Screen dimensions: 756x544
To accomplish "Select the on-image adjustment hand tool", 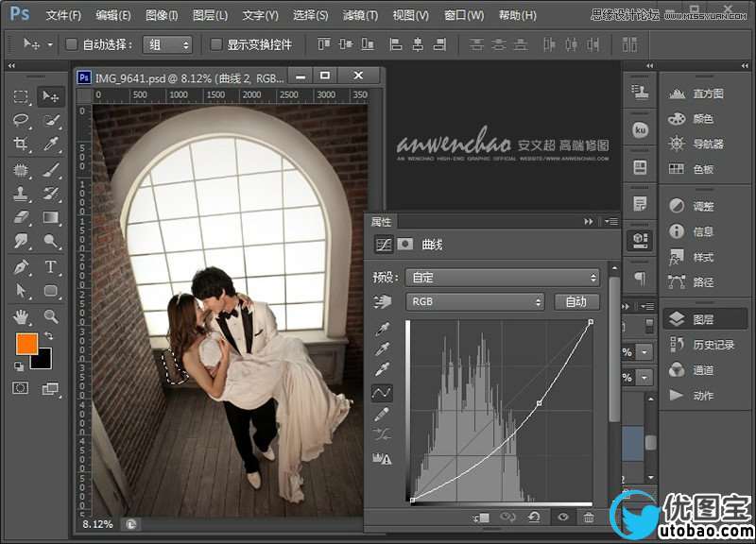I will [383, 302].
